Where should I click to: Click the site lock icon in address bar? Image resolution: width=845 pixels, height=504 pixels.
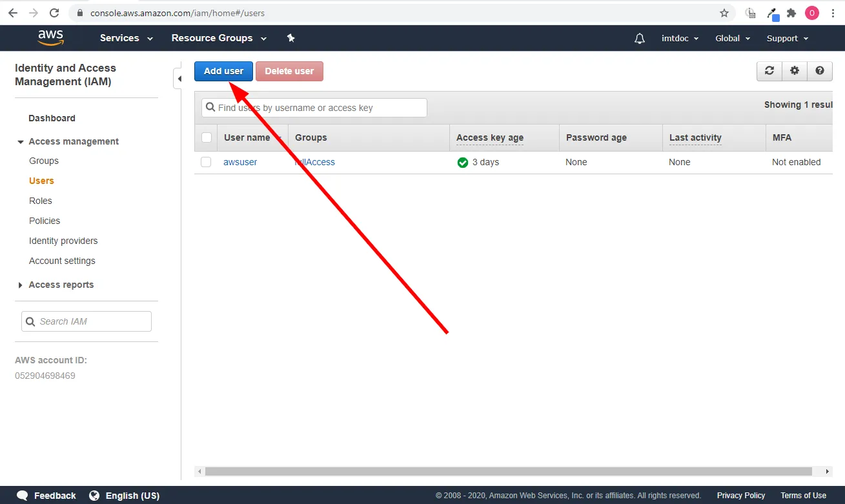[80, 13]
